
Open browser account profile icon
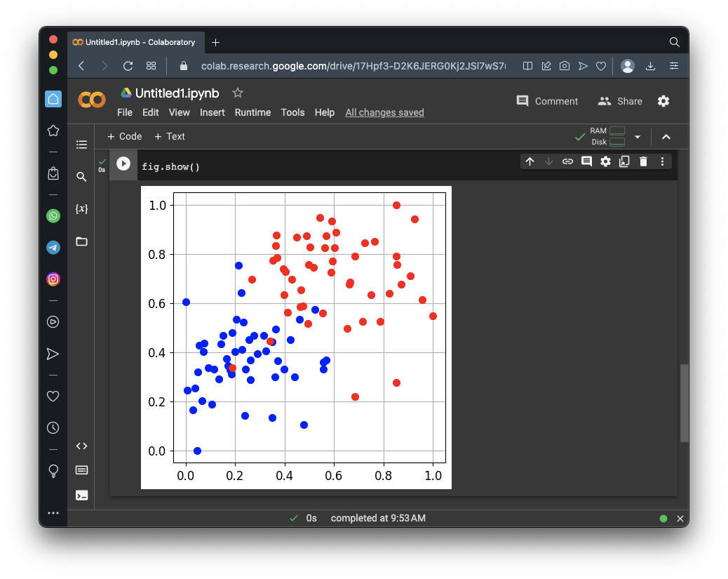[628, 66]
